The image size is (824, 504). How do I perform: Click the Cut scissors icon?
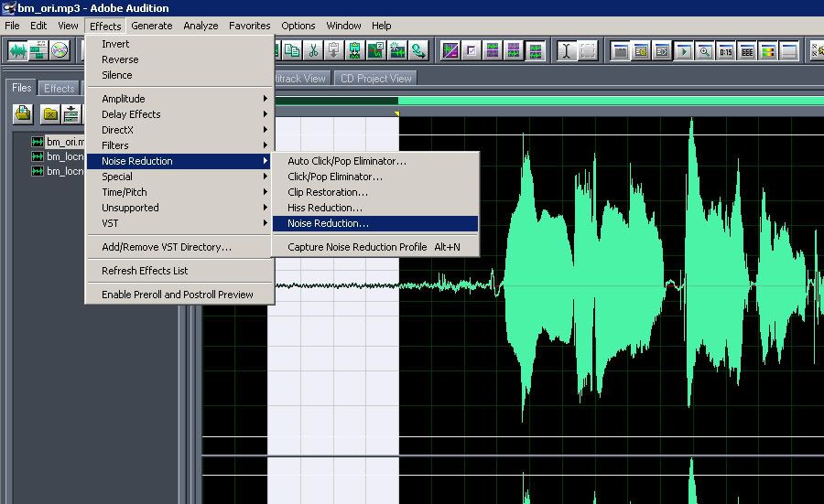tap(313, 51)
